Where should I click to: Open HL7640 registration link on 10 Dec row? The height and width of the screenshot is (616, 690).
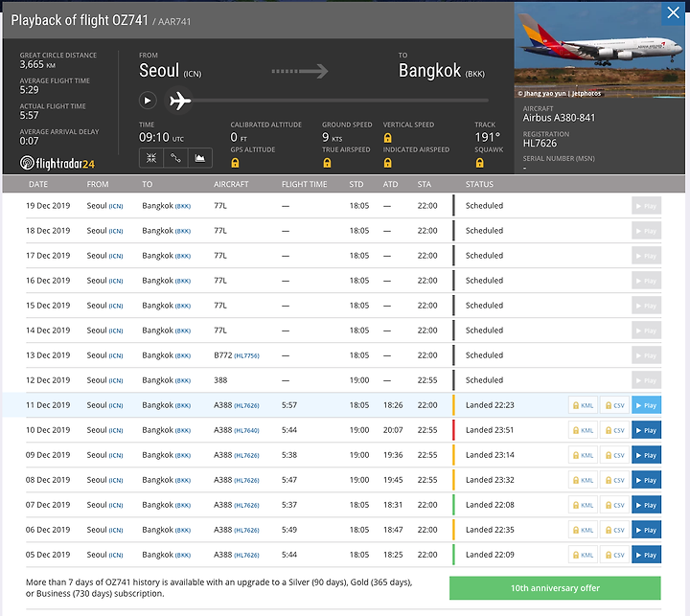pyautogui.click(x=246, y=431)
